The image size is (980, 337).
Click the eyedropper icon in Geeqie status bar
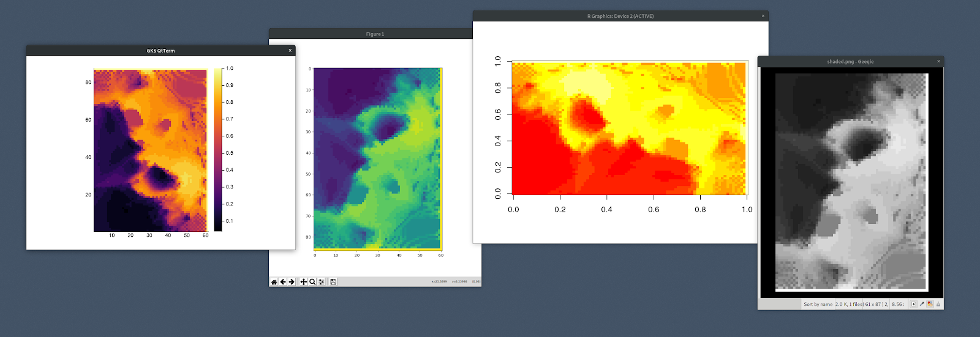(922, 304)
